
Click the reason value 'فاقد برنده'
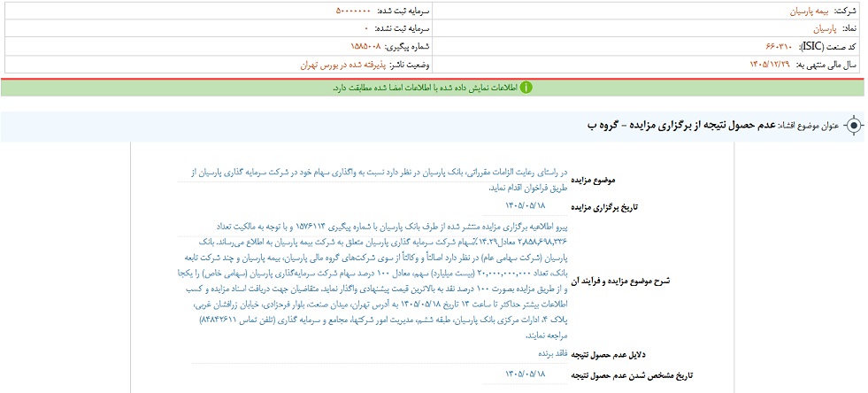[x=554, y=352]
